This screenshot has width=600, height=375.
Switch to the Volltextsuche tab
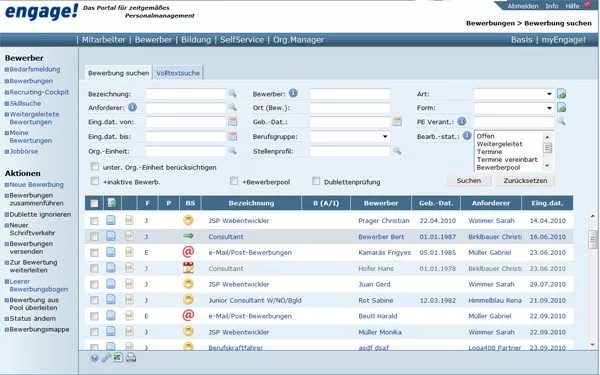click(178, 73)
